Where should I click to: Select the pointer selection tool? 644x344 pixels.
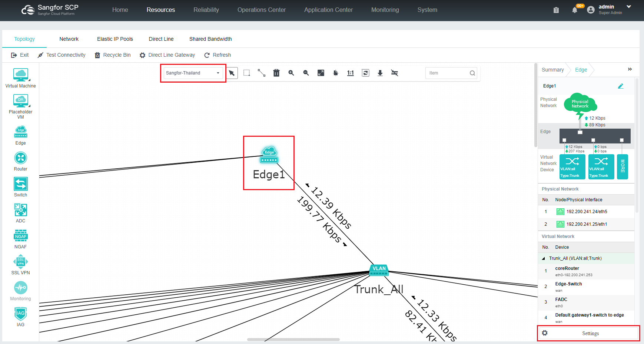232,73
